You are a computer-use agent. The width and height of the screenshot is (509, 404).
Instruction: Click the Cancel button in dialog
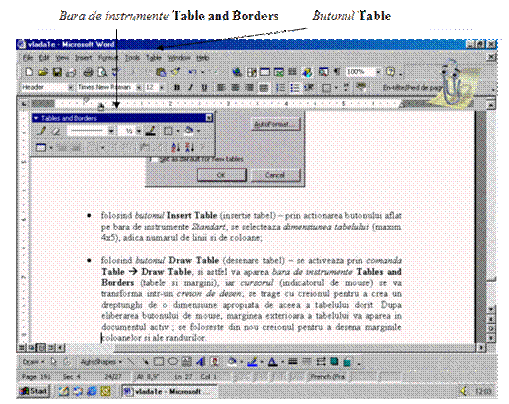[x=275, y=175]
